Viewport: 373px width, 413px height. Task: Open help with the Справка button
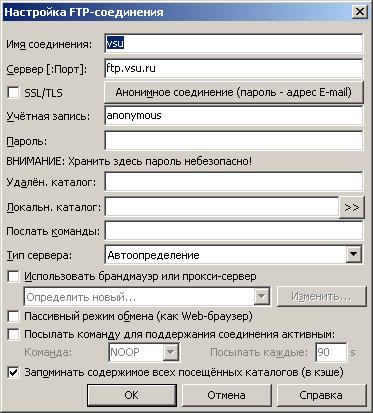[321, 395]
